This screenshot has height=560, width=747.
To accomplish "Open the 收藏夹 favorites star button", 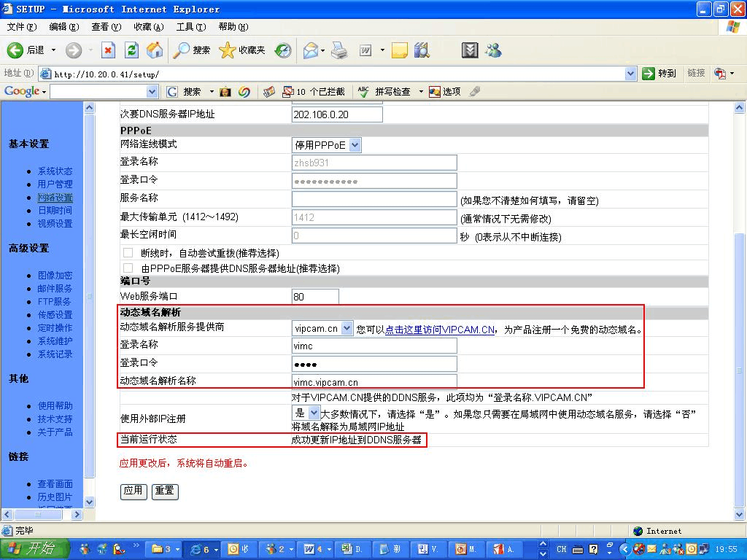I will pos(242,50).
